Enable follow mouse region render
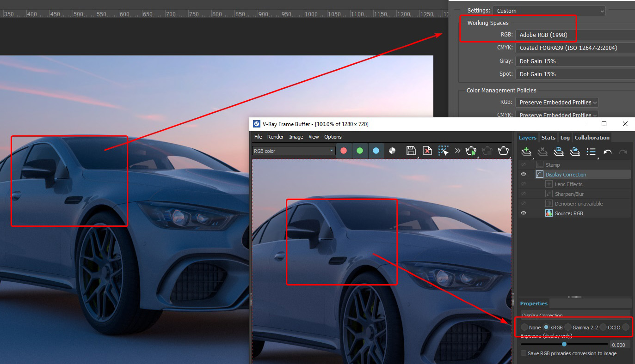This screenshot has height=364, width=635. pyautogui.click(x=444, y=151)
